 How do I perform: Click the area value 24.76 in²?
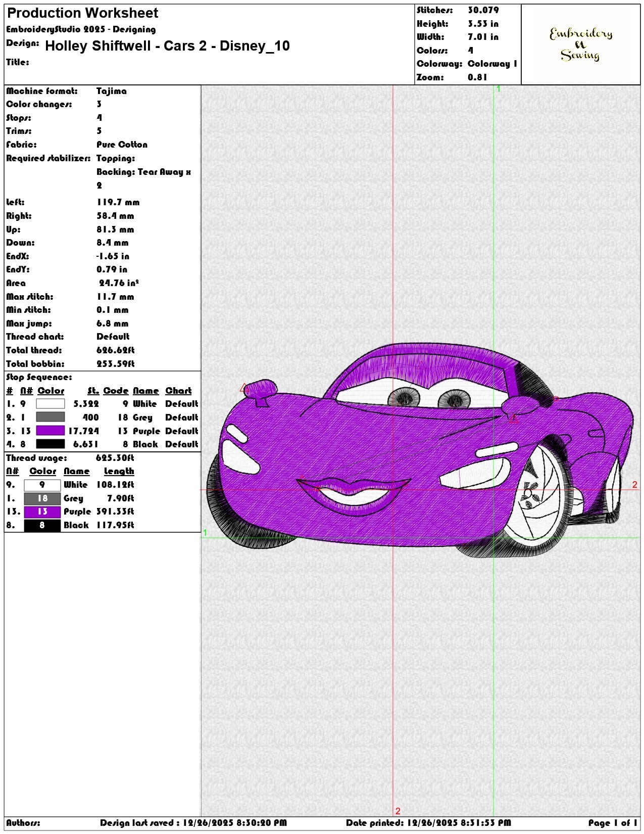pyautogui.click(x=119, y=283)
